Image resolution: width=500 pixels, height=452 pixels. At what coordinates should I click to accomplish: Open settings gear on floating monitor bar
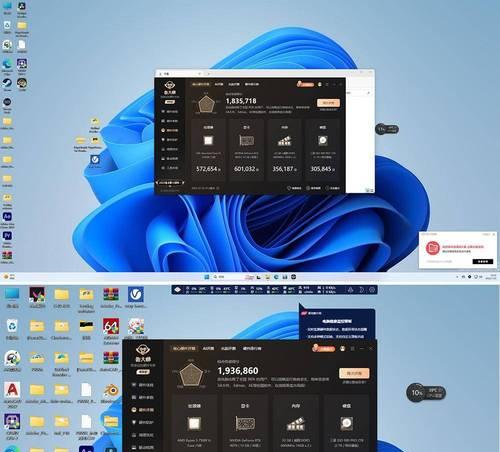(372, 290)
